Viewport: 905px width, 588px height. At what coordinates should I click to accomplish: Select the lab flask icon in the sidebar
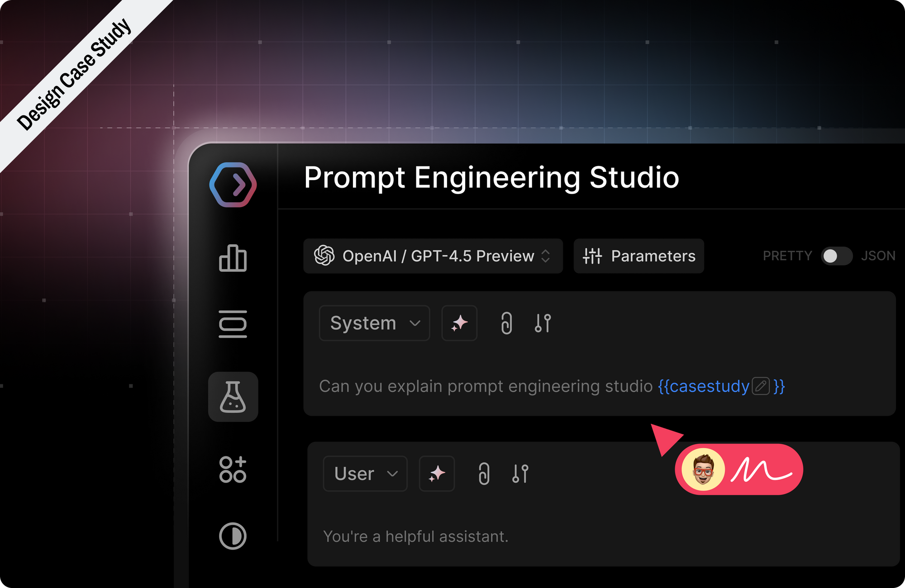tap(233, 397)
